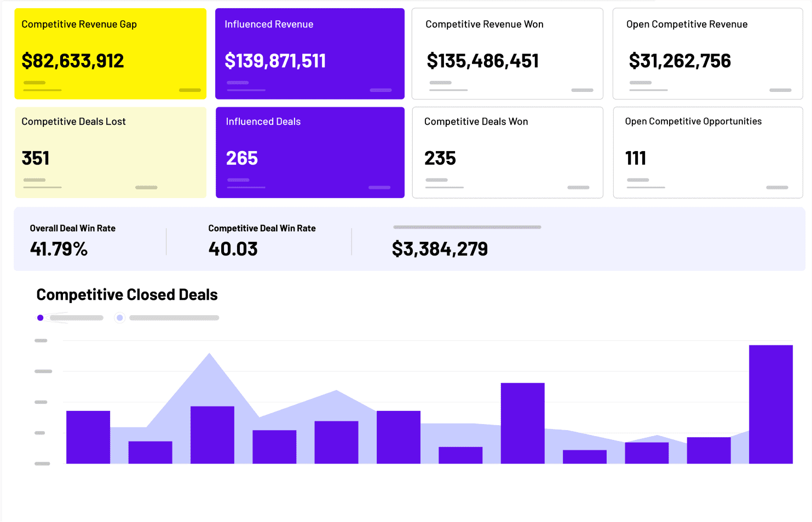Select the Open Competitive Opportunities card

pyautogui.click(x=708, y=153)
